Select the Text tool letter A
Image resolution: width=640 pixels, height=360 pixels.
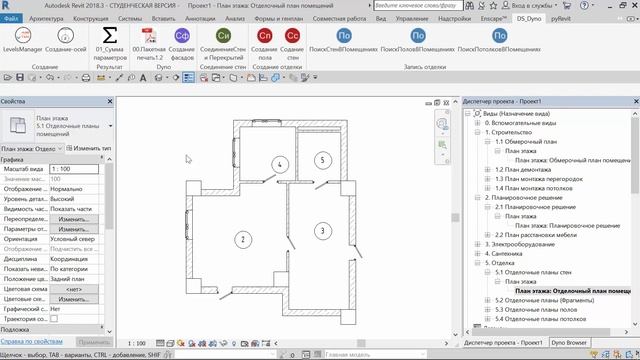(143, 78)
